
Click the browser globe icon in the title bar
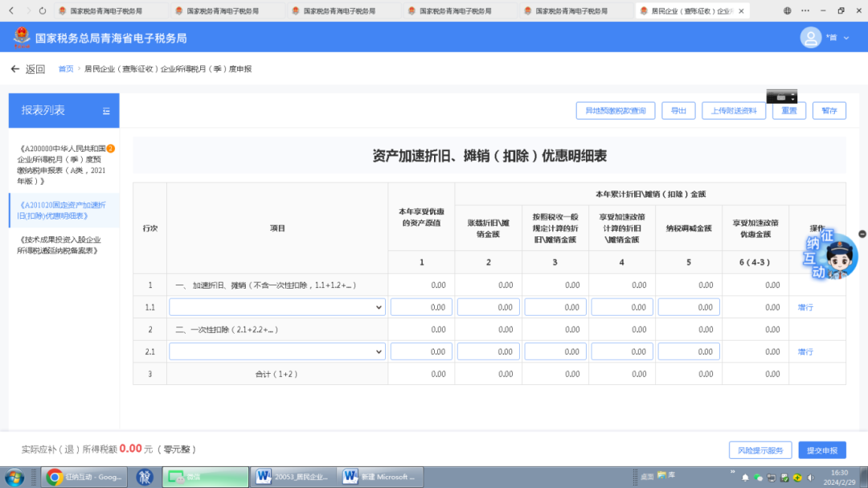[x=787, y=10]
